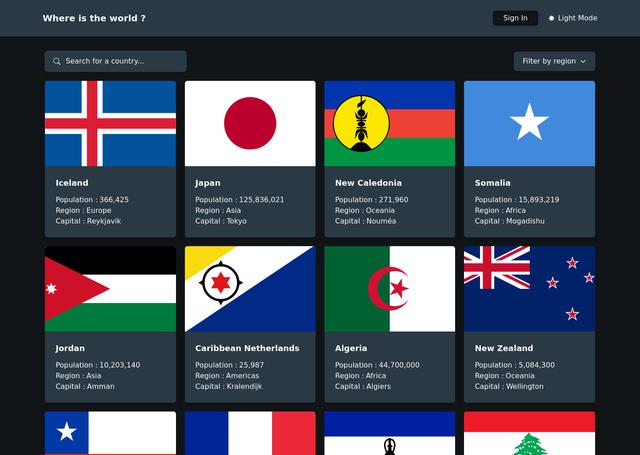The image size is (640, 455).
Task: Open the Caribbean Netherlands flag
Action: (250, 289)
